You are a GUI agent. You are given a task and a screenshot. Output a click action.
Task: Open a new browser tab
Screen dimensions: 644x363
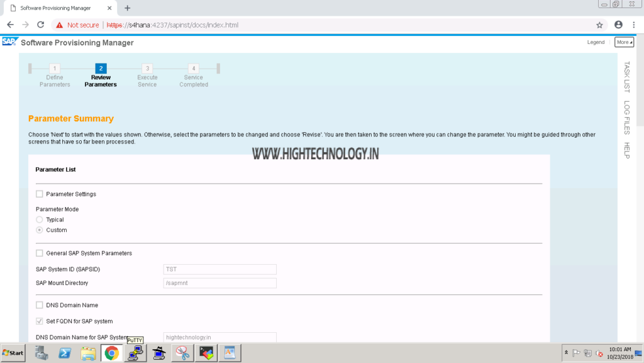point(127,8)
